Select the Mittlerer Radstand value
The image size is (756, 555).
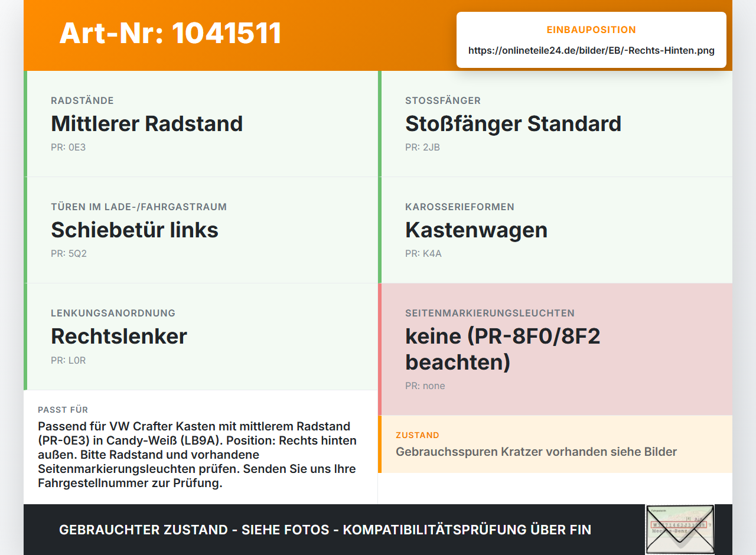pos(146,123)
